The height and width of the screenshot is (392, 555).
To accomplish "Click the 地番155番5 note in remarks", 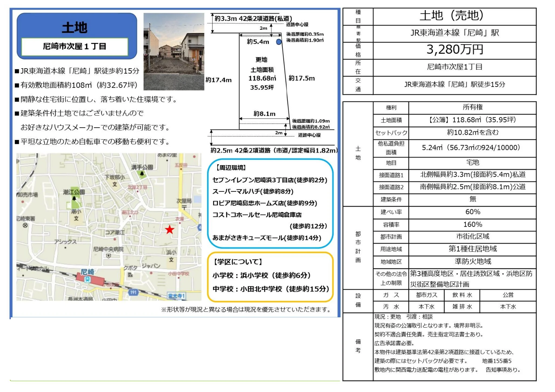I will pos(497,361).
